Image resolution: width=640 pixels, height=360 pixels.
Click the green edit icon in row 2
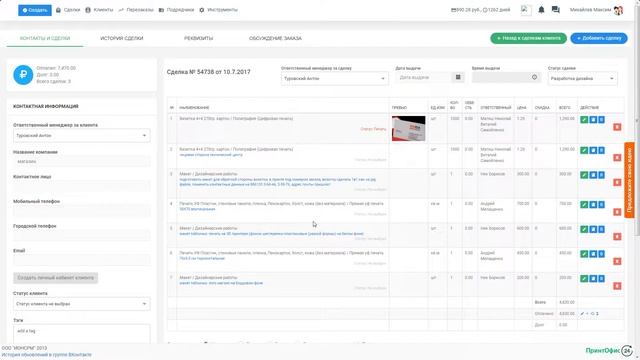point(584,150)
